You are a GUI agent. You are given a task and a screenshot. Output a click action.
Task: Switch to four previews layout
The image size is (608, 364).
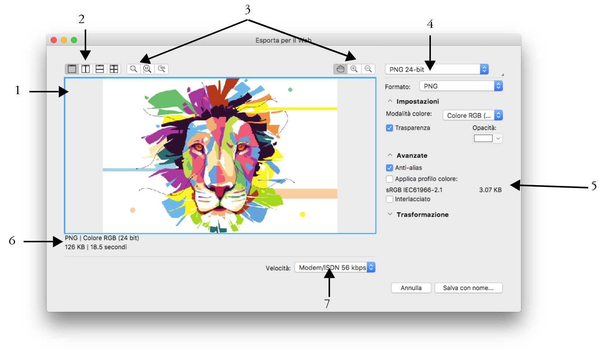114,69
